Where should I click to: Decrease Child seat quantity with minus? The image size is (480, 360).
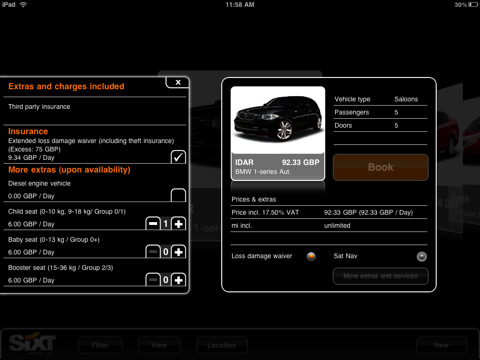tap(153, 224)
